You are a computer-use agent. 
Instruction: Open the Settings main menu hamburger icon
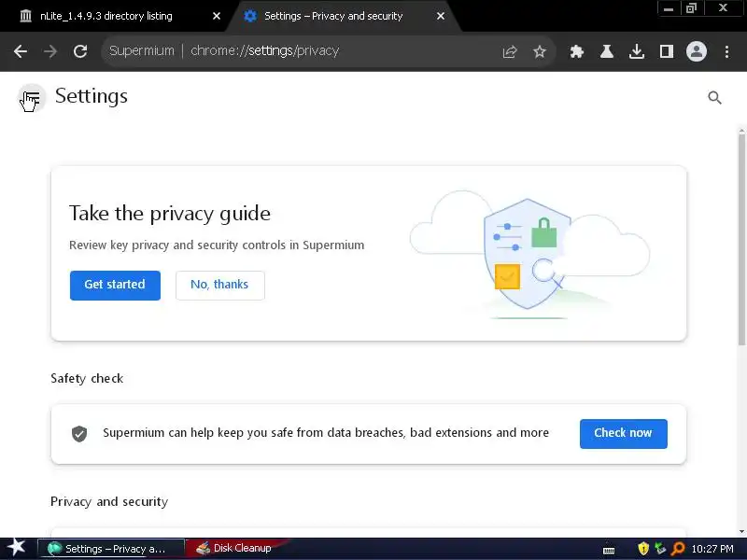(x=32, y=98)
